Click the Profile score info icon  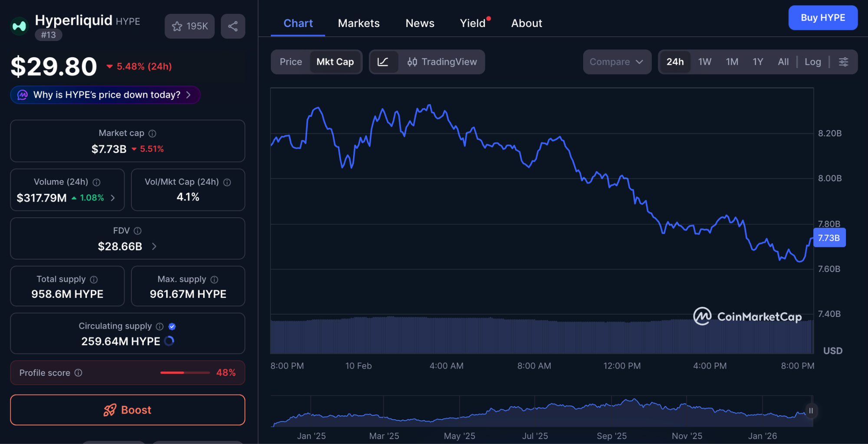(79, 372)
